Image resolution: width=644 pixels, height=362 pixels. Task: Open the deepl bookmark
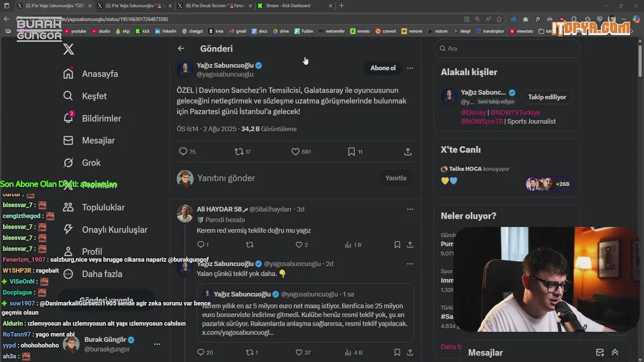coord(461,31)
